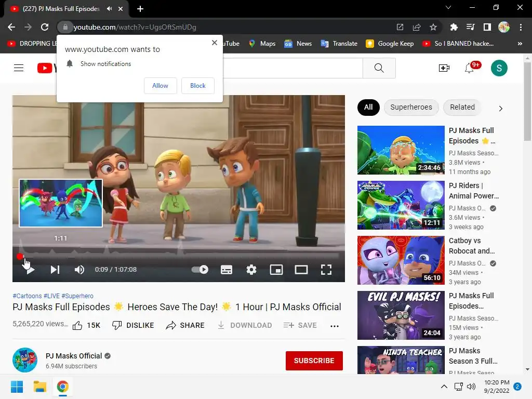Click the browser forward arrow
532x399 pixels.
point(28,27)
